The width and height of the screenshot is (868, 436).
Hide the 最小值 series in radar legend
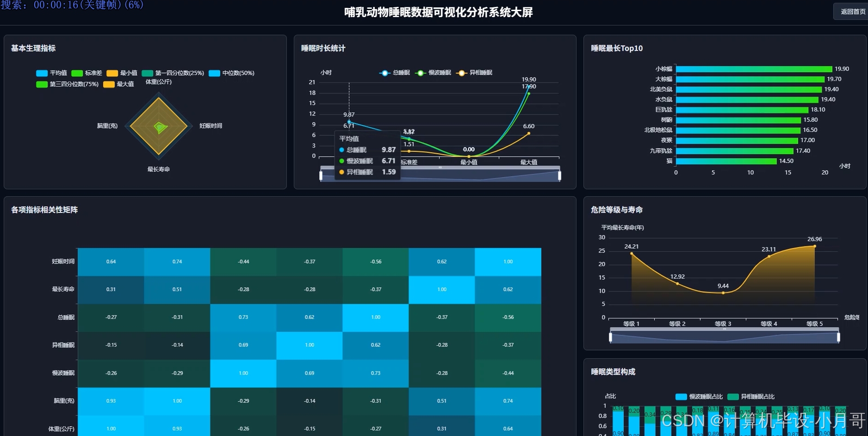pyautogui.click(x=122, y=73)
